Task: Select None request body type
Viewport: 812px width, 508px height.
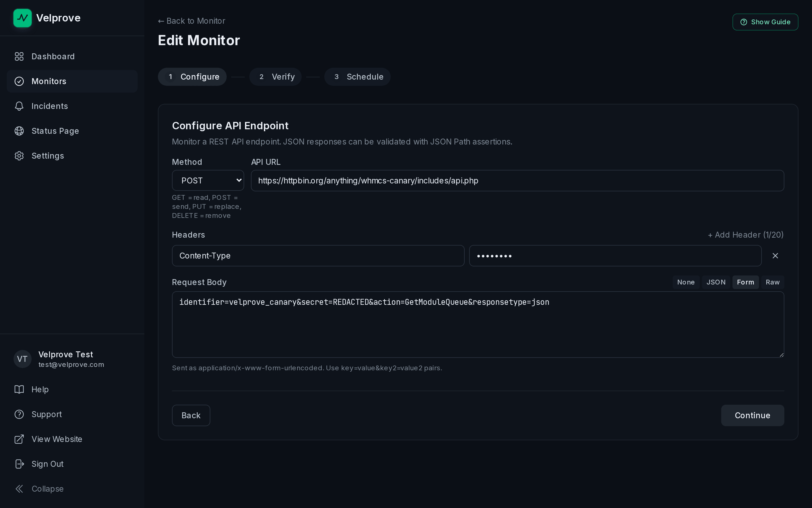Action: tap(686, 282)
